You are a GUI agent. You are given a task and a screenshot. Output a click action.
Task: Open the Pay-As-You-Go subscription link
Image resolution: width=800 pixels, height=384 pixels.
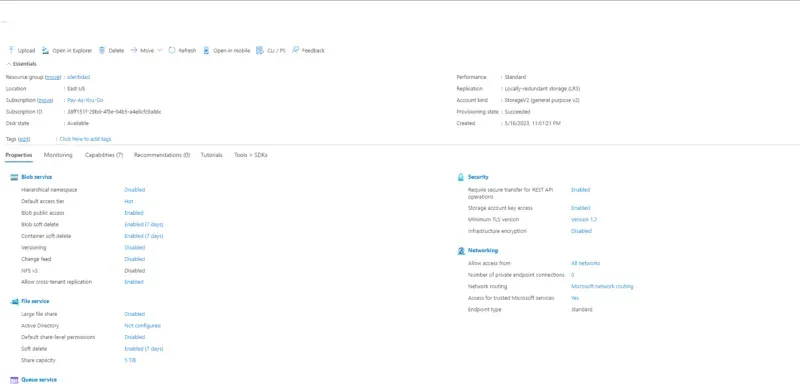tap(85, 100)
